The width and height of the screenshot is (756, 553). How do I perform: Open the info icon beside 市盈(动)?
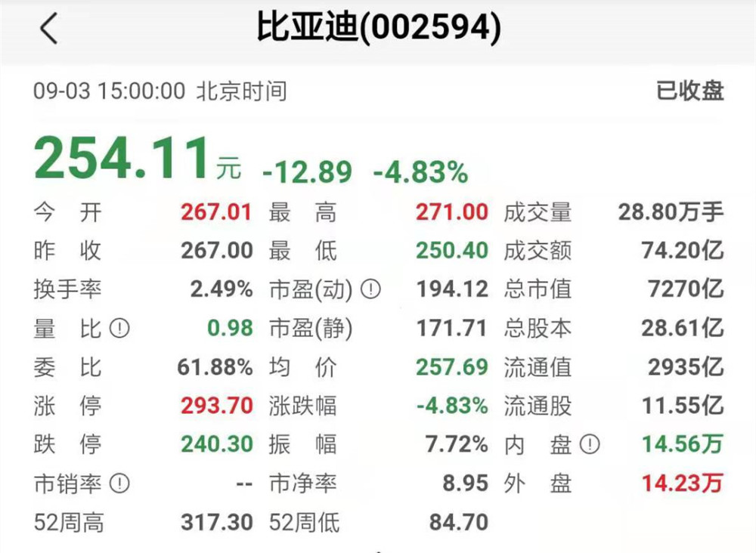pyautogui.click(x=370, y=289)
